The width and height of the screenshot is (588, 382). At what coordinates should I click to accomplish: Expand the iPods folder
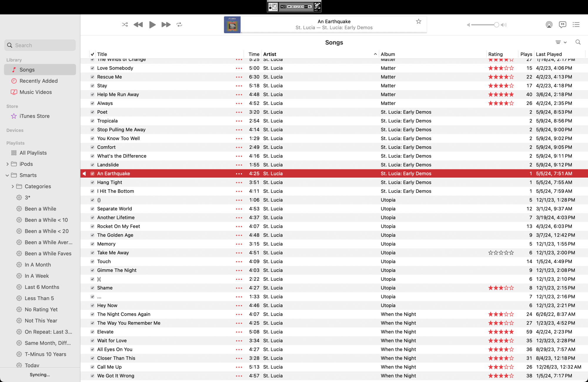coord(7,164)
